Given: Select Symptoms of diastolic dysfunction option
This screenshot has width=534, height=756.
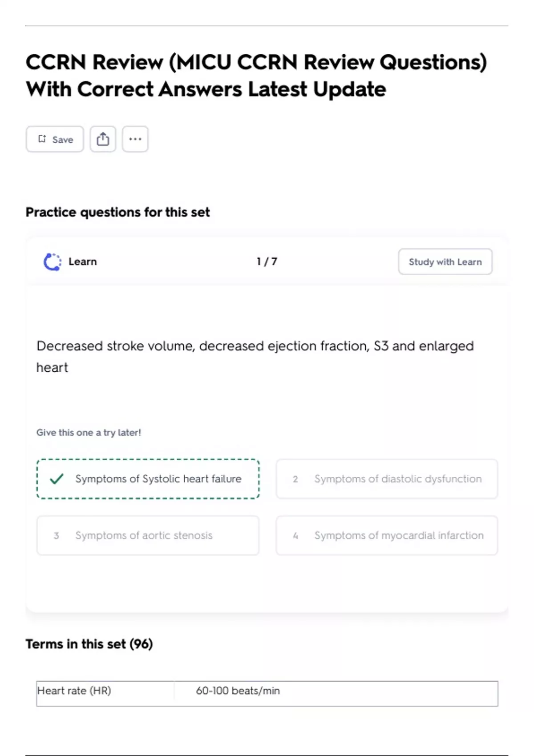Looking at the screenshot, I should (387, 479).
